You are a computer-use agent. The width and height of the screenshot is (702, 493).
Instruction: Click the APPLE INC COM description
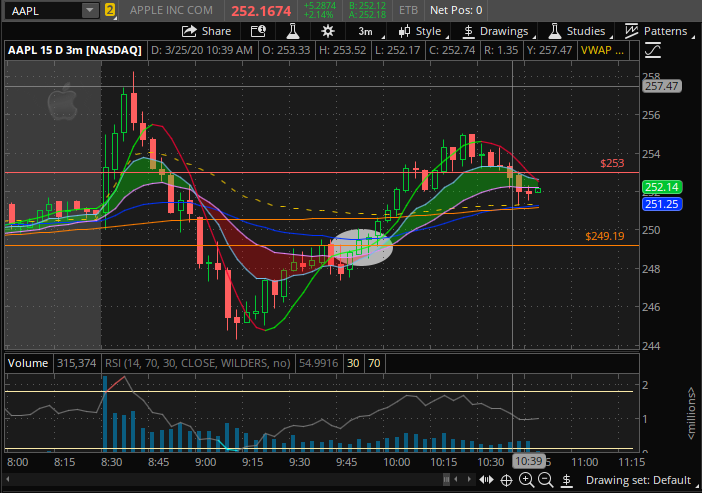[x=171, y=10]
